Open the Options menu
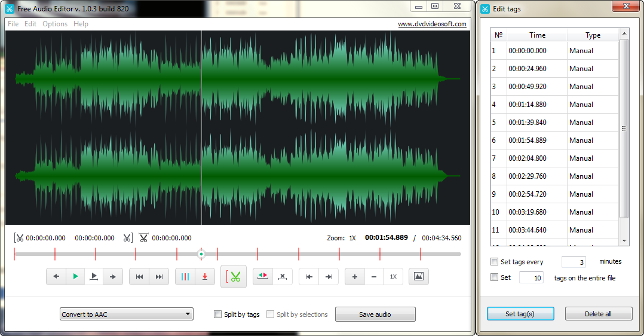The image size is (644, 336). point(55,24)
